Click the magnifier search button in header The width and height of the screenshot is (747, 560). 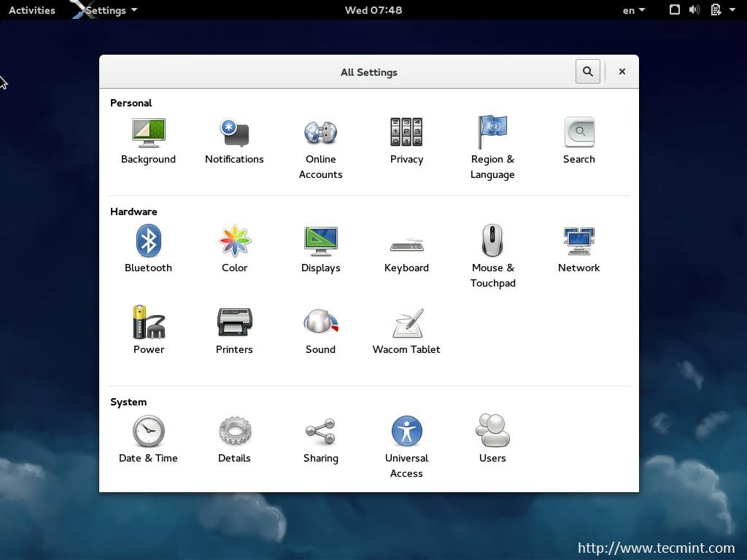[x=587, y=71]
